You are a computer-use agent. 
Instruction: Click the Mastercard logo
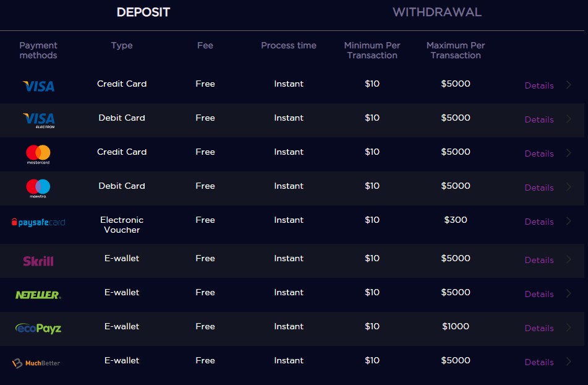click(x=38, y=154)
